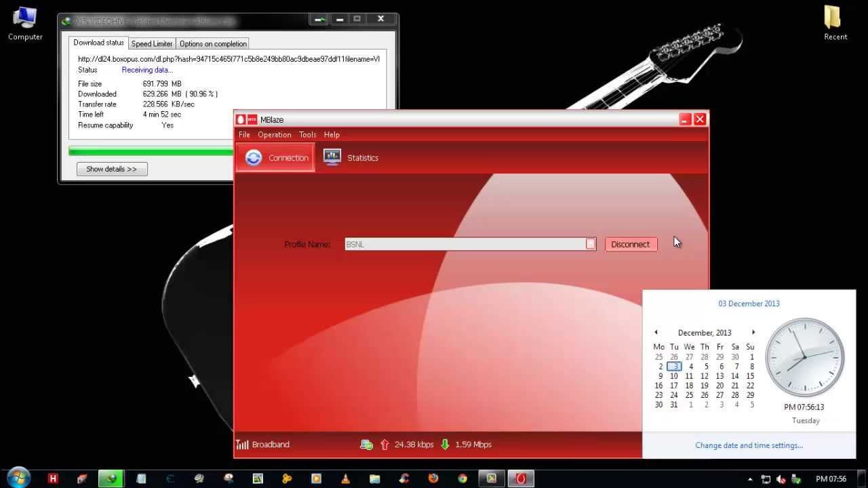Launch Google Chrome from the taskbar
Viewport: 868px width, 488px height.
[x=462, y=479]
